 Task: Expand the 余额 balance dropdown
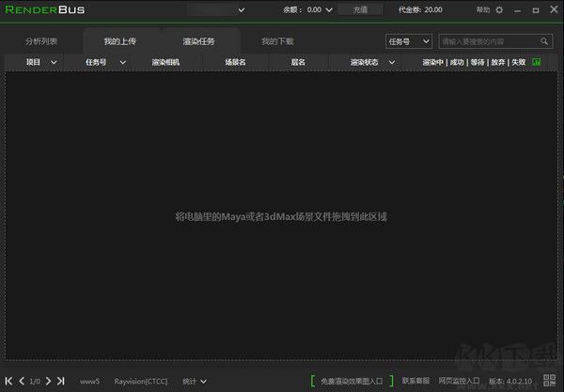tap(329, 10)
